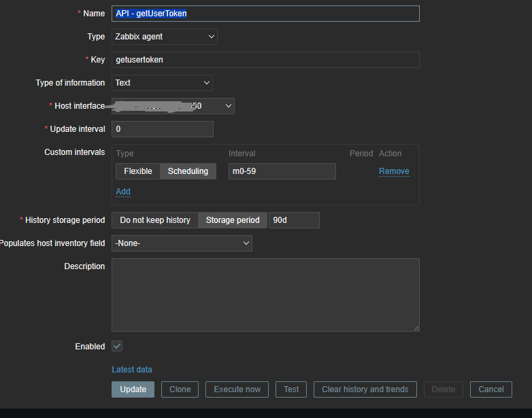The image size is (532, 418).
Task: Click the Update button
Action: [133, 389]
